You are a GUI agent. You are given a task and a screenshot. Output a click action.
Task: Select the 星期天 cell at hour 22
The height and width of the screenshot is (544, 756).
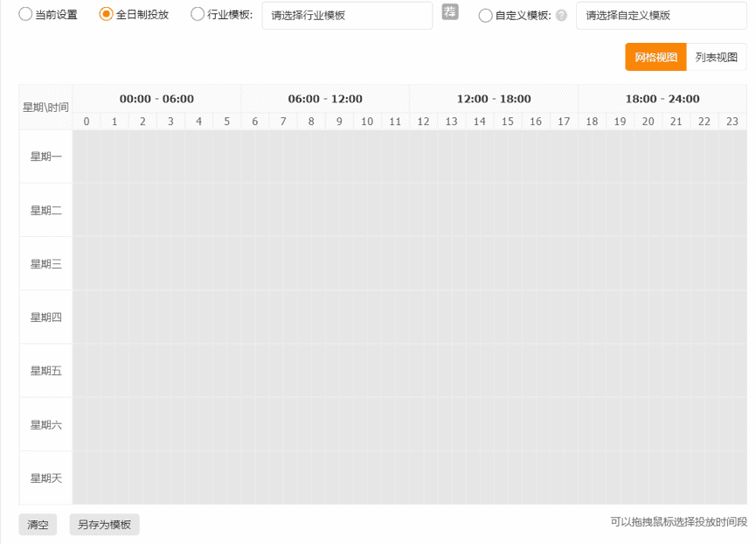tap(704, 478)
